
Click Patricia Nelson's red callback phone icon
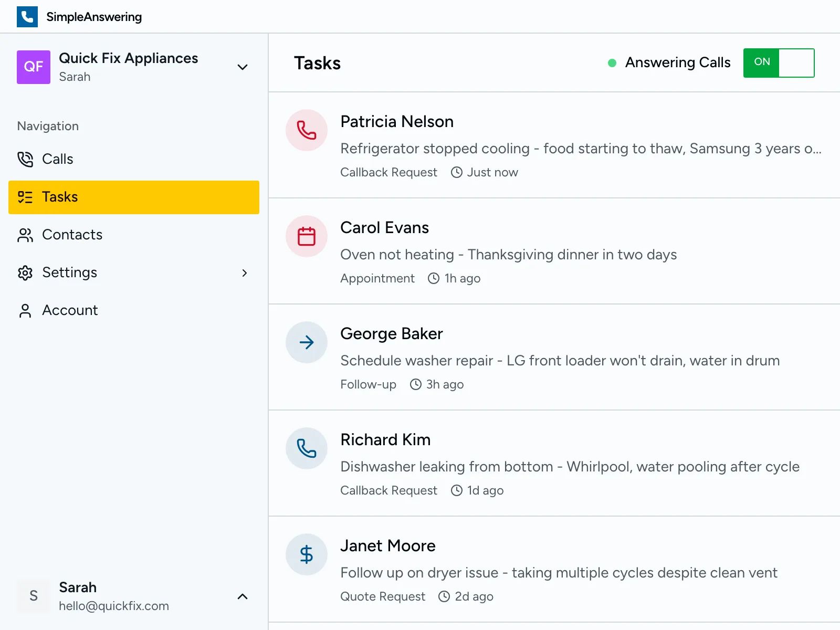[306, 130]
